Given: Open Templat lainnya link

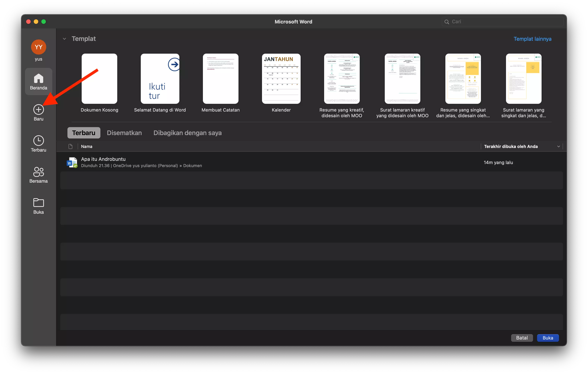Looking at the screenshot, I should coord(532,39).
